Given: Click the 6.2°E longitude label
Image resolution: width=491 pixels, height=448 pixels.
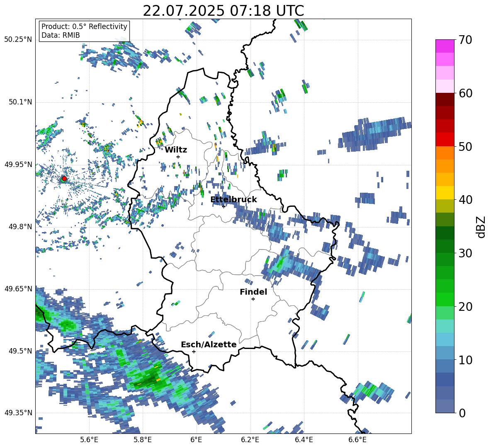Looking at the screenshot, I should (250, 440).
